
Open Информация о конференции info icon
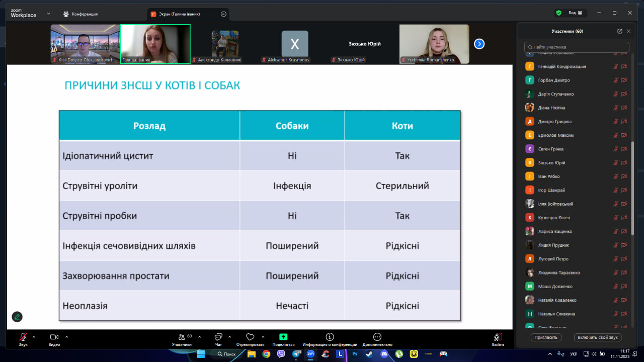[330, 337]
